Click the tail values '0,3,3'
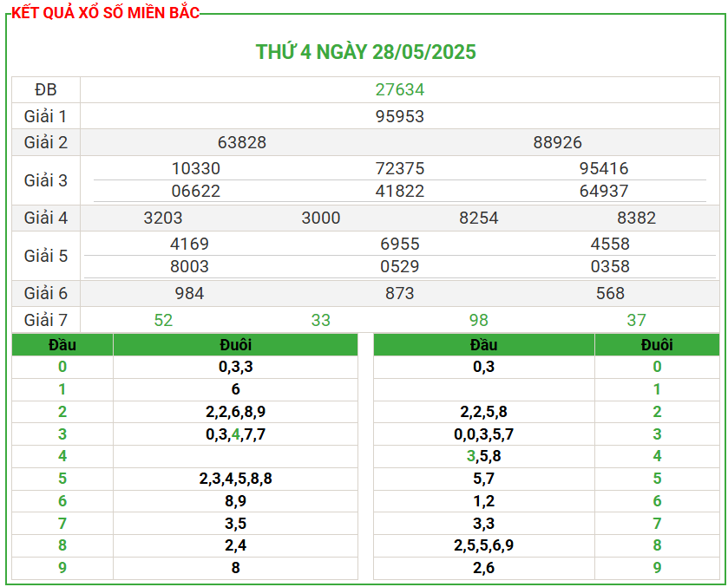The image size is (728, 587). pos(235,367)
